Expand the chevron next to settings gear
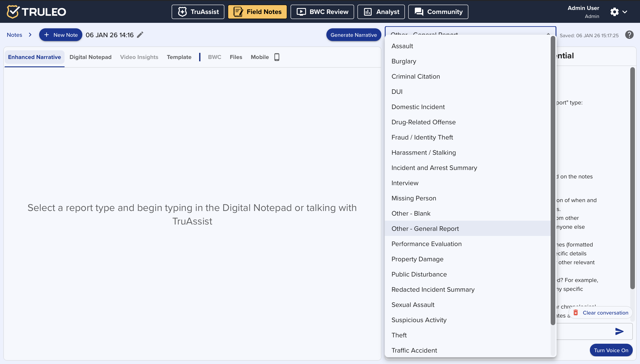The width and height of the screenshot is (640, 364). (625, 12)
